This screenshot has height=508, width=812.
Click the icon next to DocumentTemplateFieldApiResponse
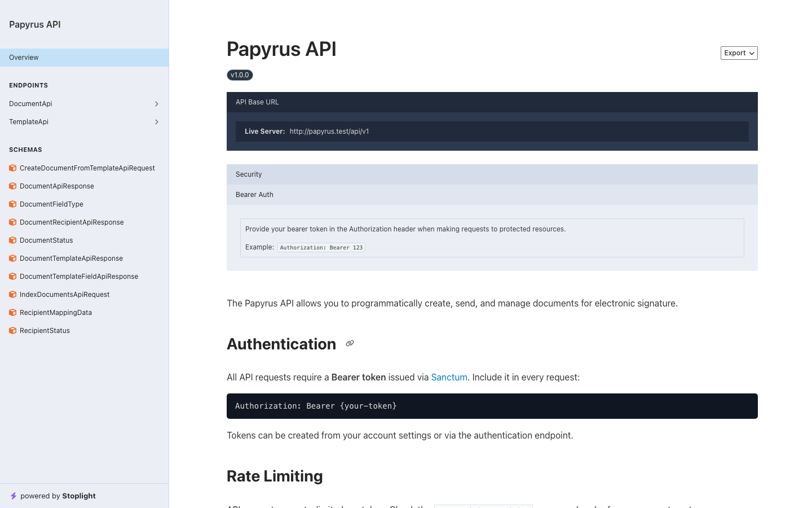[x=12, y=276]
